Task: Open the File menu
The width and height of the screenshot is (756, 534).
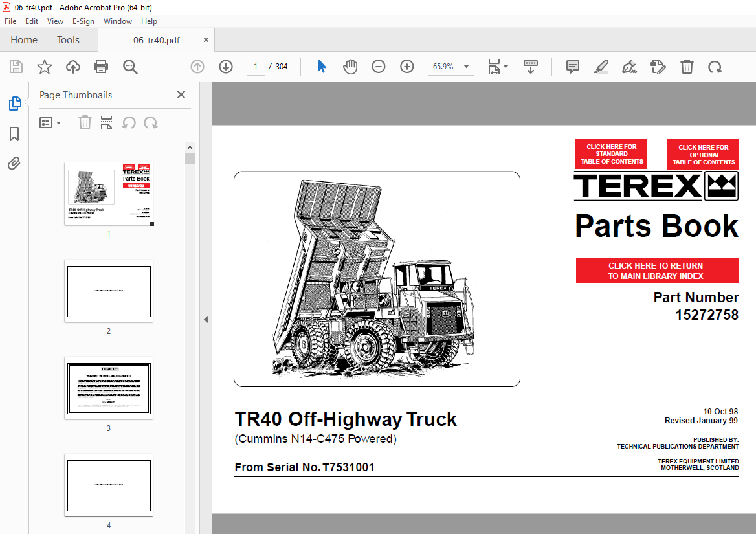Action: click(x=10, y=21)
